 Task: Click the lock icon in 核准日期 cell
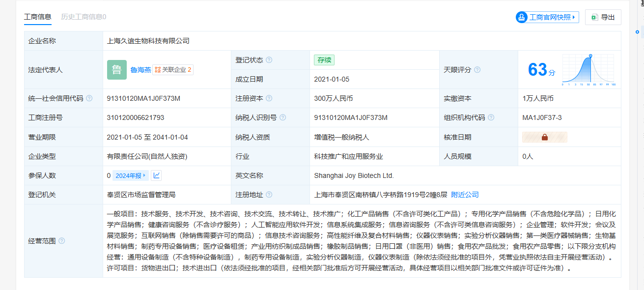pyautogui.click(x=544, y=137)
